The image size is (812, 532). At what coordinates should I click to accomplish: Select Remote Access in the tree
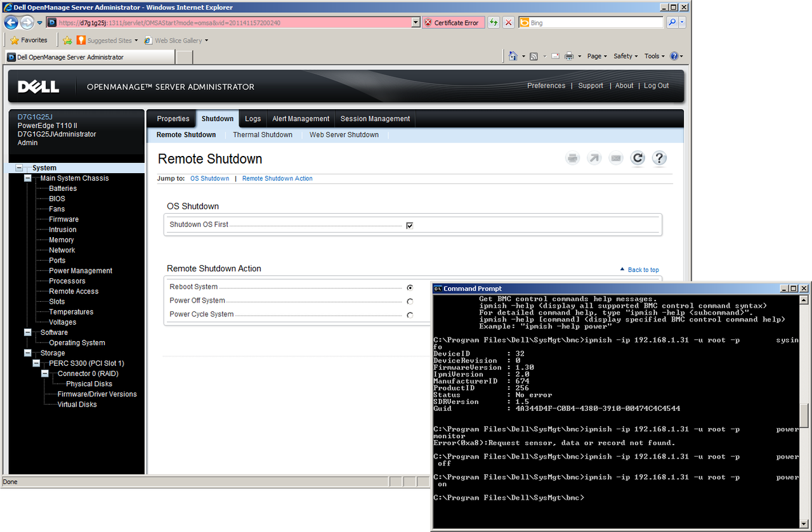(74, 291)
